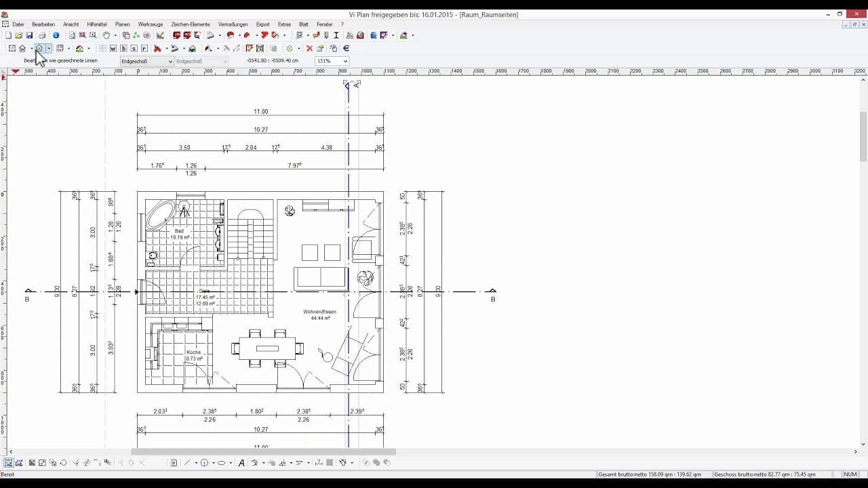Open the Werkzeuge menu
The image size is (868, 488).
(x=151, y=24)
